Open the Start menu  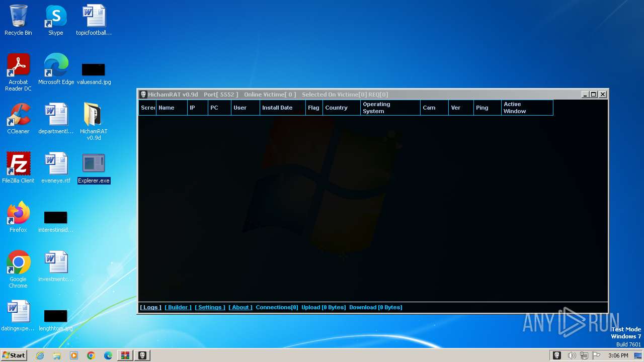14,355
